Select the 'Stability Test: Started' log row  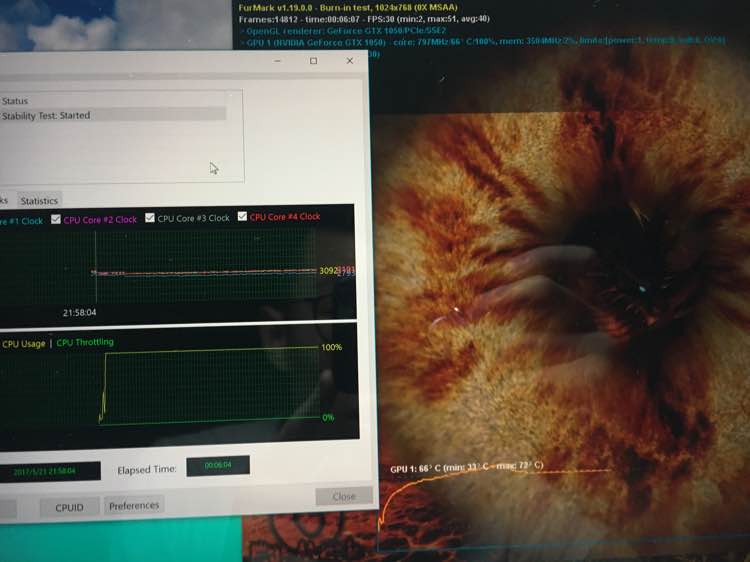(112, 115)
